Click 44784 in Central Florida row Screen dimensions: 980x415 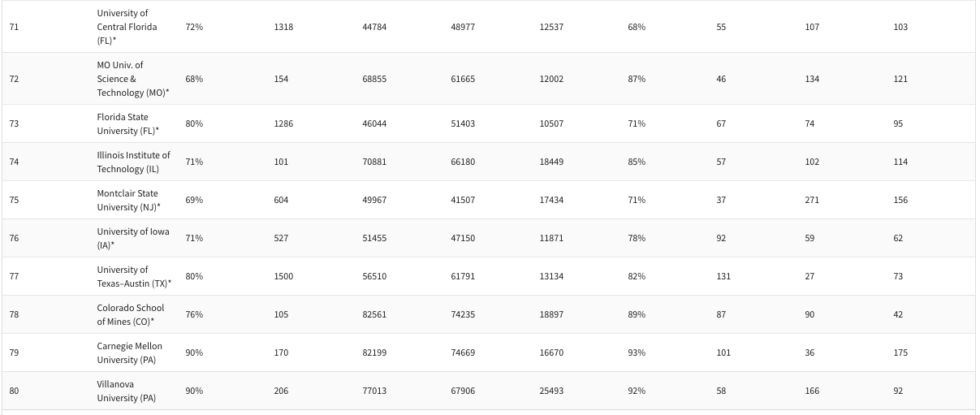(x=374, y=27)
